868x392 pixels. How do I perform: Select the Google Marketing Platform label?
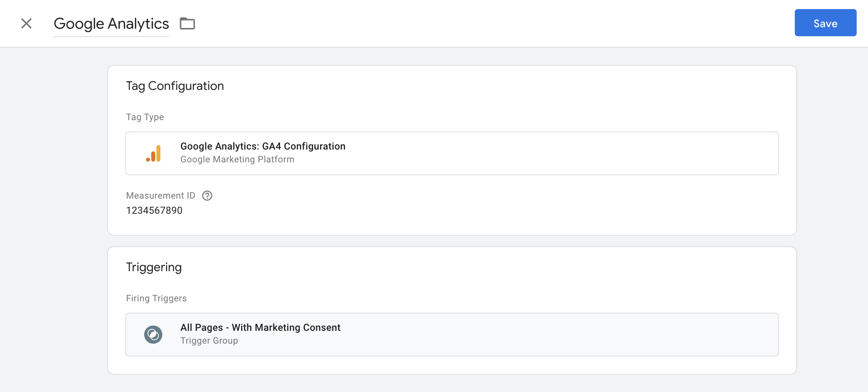(237, 159)
